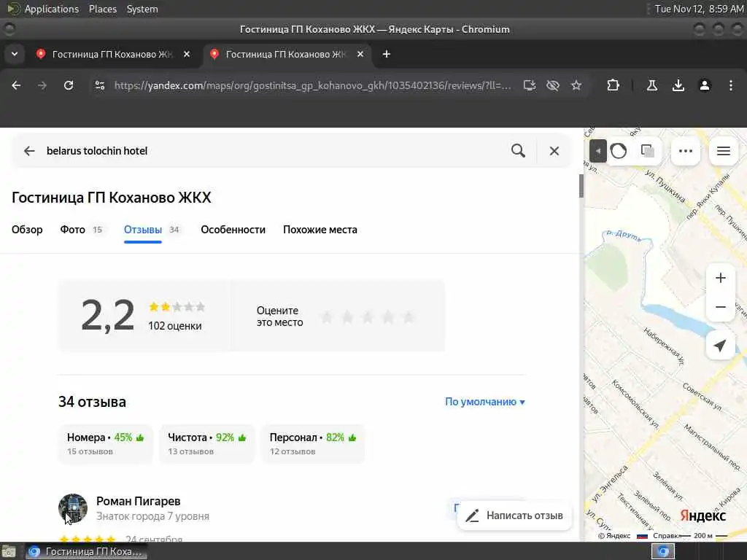Open the По умолчанию sort dropdown
This screenshot has height=560, width=747.
(x=485, y=402)
